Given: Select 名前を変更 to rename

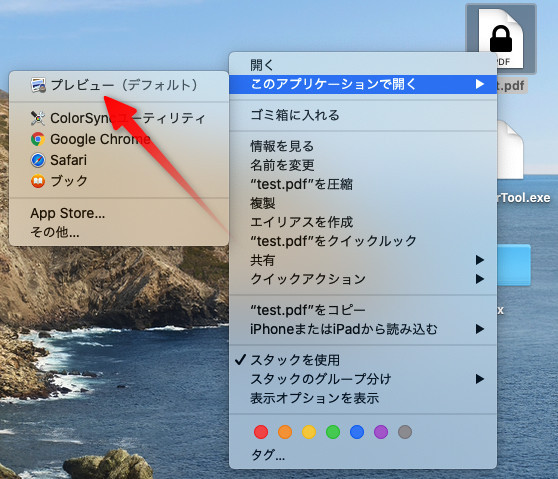Looking at the screenshot, I should click(x=363, y=165).
